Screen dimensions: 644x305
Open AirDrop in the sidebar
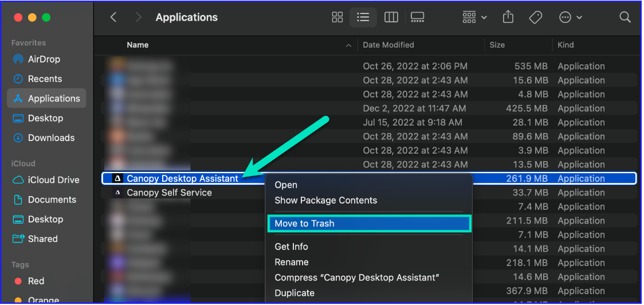46,59
